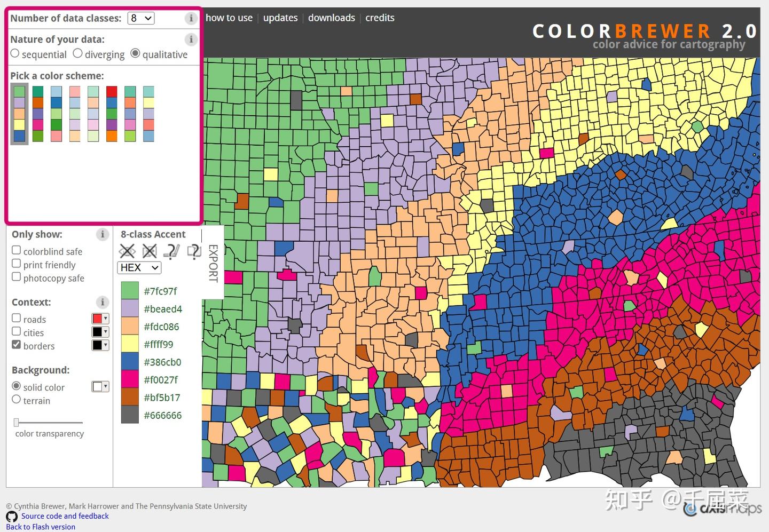This screenshot has height=532, width=769.
Task: Open the downloads menu item
Action: click(332, 18)
